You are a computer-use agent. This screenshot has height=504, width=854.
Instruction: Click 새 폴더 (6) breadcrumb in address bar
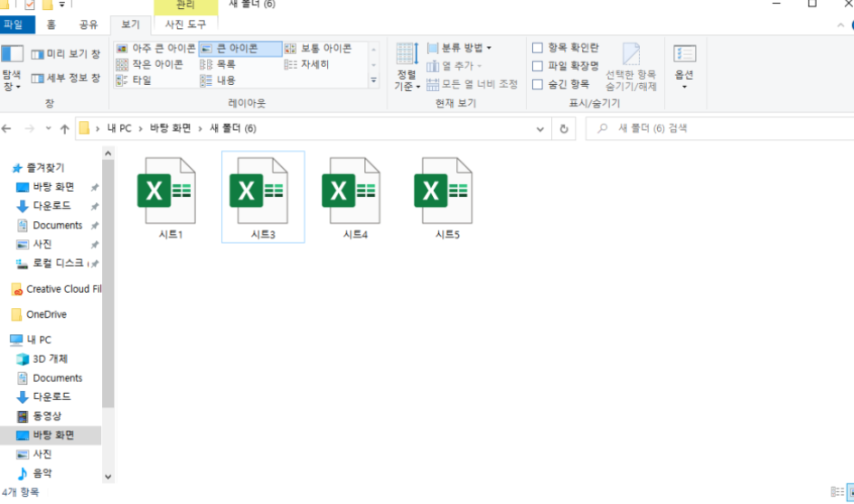pos(233,128)
